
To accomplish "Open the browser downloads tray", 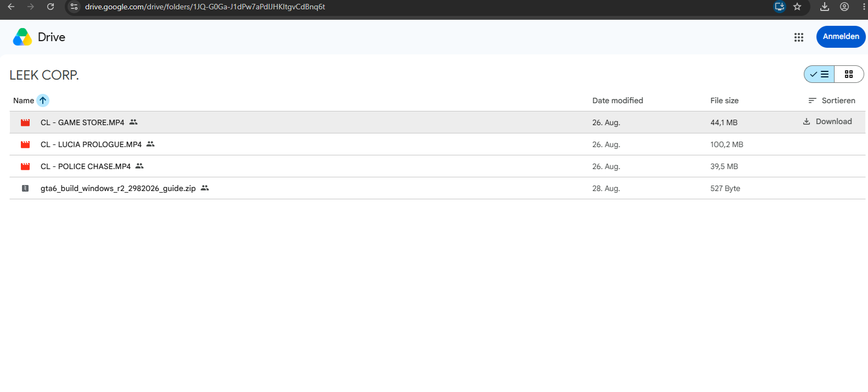I will coord(825,7).
